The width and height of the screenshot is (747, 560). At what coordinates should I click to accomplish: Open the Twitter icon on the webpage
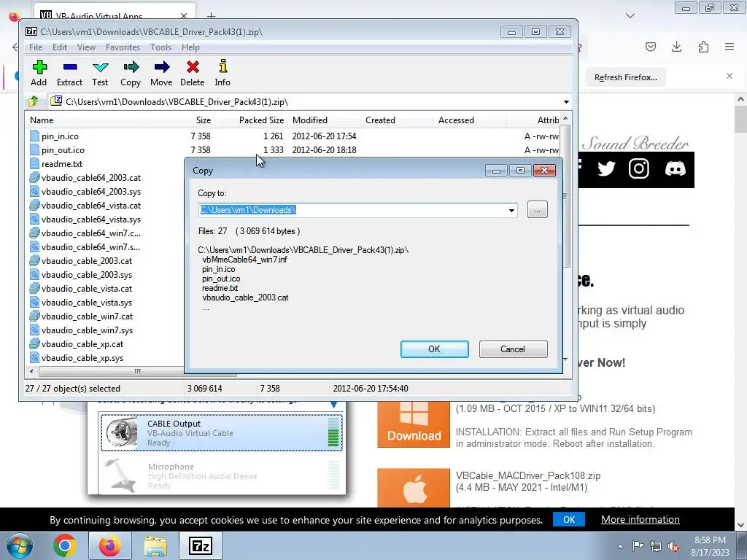point(606,168)
